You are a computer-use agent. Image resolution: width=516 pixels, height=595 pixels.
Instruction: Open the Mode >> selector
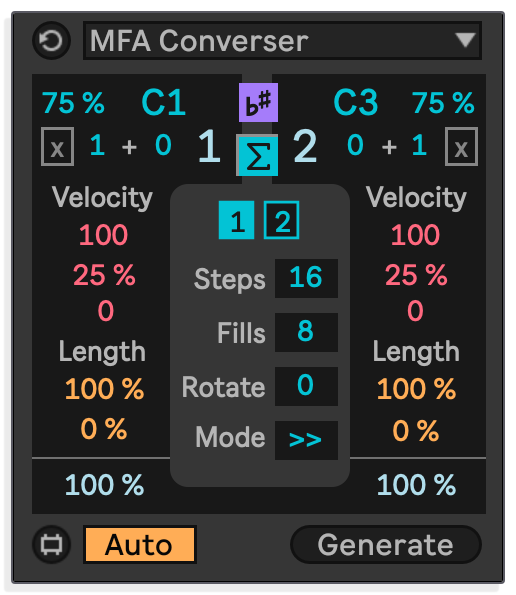pos(306,440)
